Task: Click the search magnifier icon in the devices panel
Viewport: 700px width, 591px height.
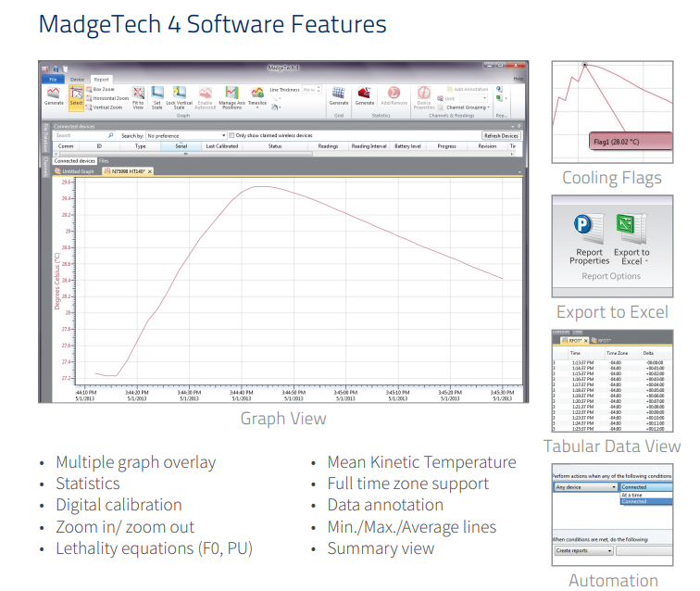Action: (x=111, y=135)
